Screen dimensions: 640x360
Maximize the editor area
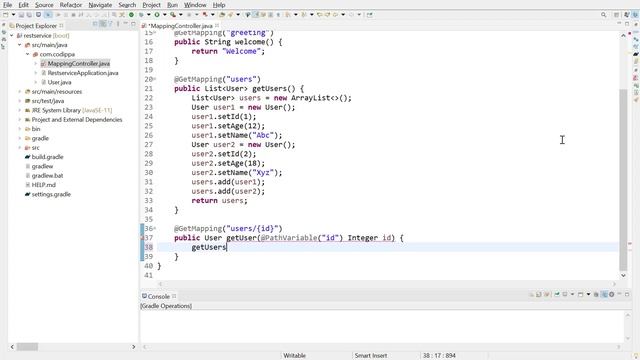(x=627, y=24)
